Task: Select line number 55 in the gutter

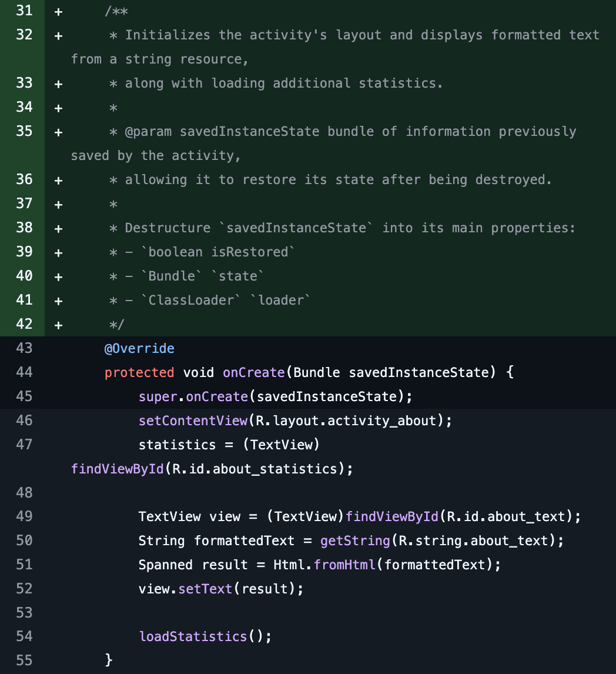Action: click(24, 660)
